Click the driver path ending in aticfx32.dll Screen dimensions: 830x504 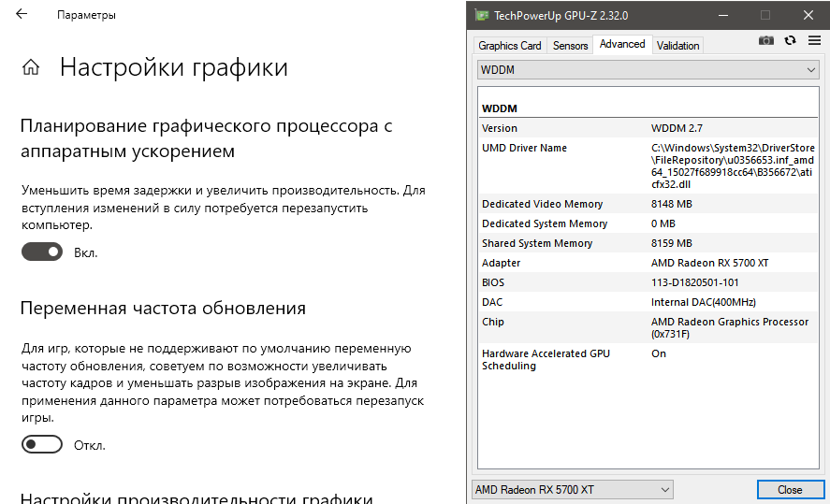click(733, 166)
